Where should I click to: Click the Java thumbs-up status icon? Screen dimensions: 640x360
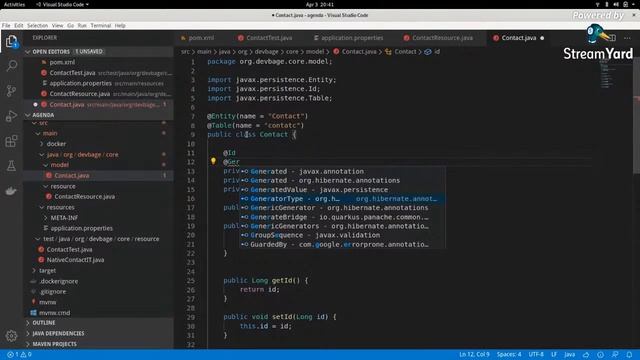[x=586, y=355]
